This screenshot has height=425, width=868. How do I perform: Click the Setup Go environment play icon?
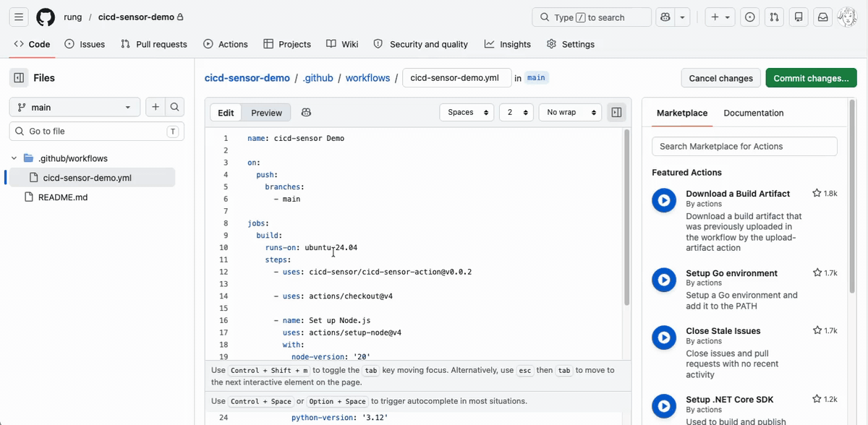[x=664, y=280]
